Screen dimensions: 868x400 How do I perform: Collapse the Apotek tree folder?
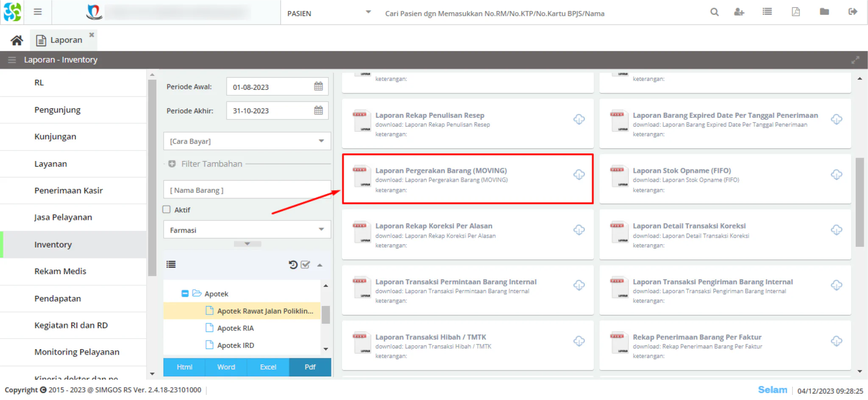(185, 293)
